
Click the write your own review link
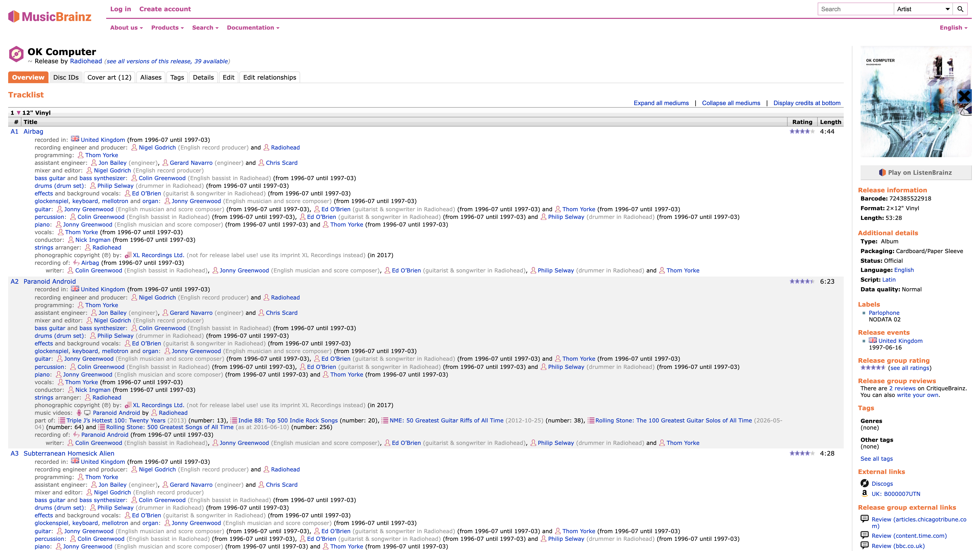coord(918,395)
